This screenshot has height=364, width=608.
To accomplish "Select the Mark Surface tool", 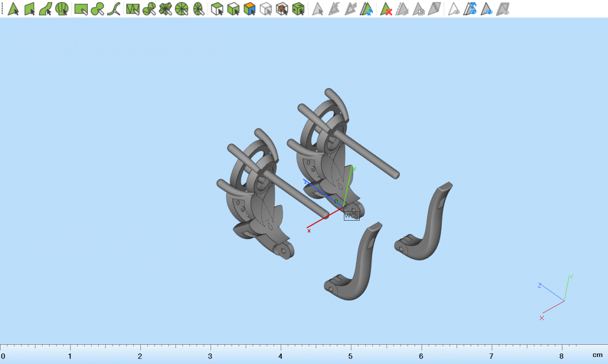I will tap(46, 9).
